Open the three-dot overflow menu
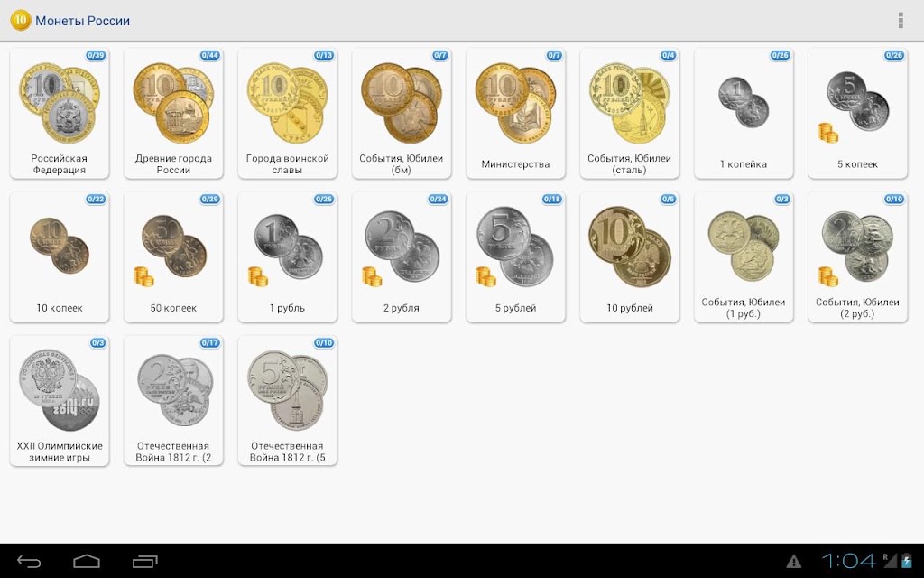The height and width of the screenshot is (578, 924). point(900,20)
